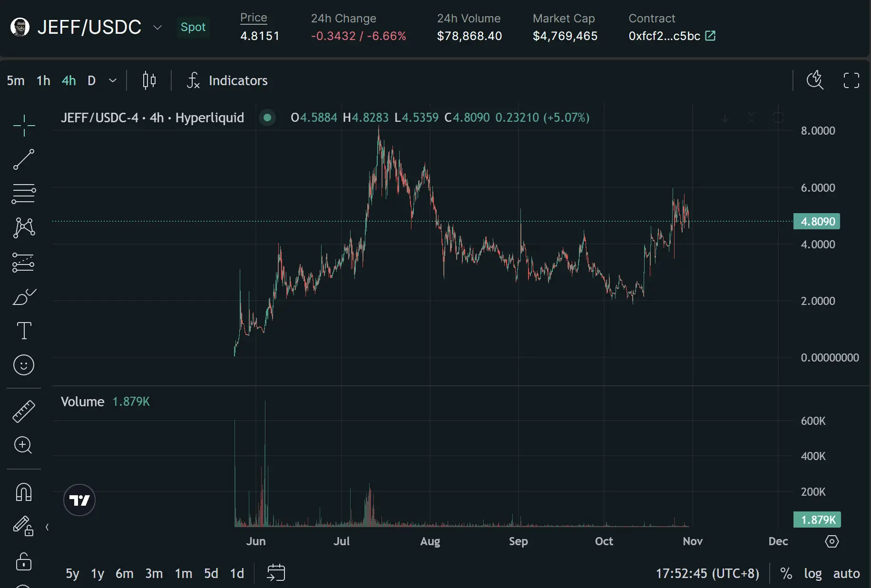Open contract address external link

(710, 36)
